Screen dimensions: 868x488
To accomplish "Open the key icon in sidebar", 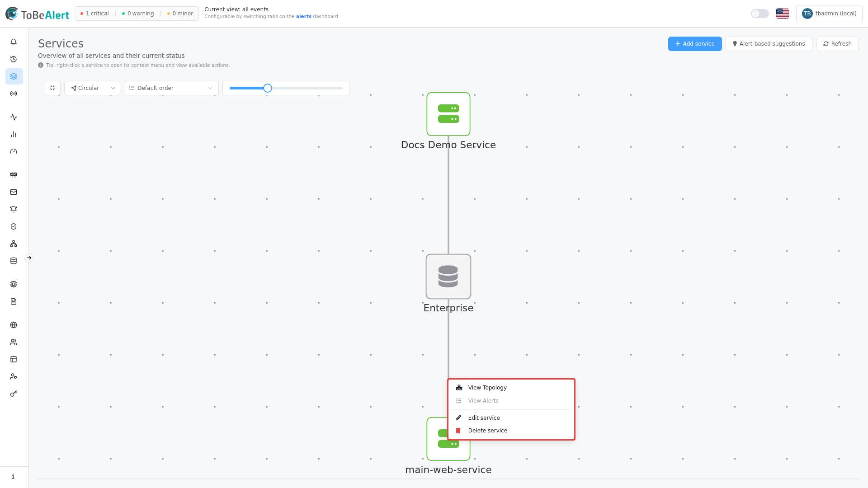I will tap(14, 394).
